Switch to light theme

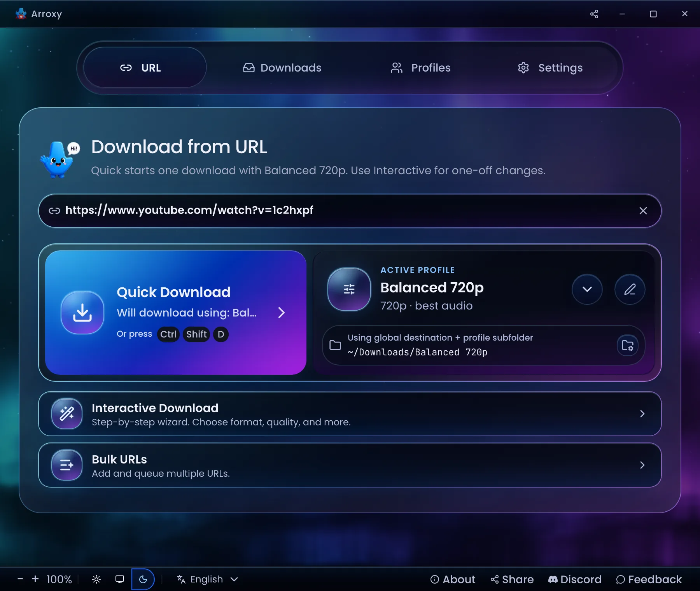pos(96,579)
